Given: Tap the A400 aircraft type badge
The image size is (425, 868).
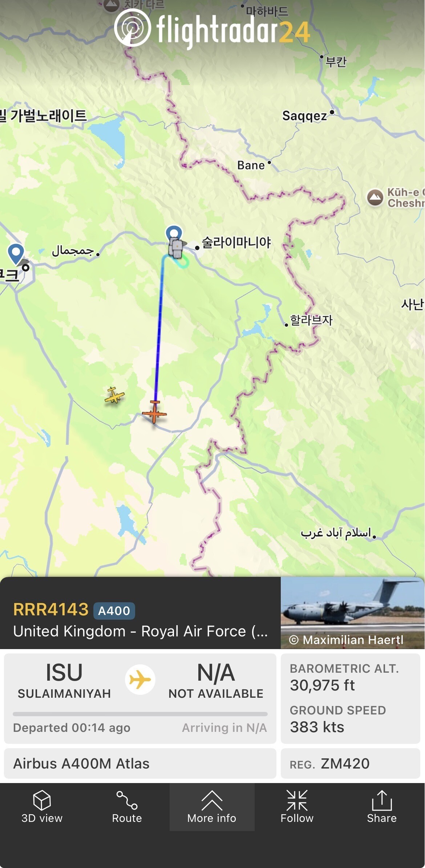Looking at the screenshot, I should [x=114, y=611].
